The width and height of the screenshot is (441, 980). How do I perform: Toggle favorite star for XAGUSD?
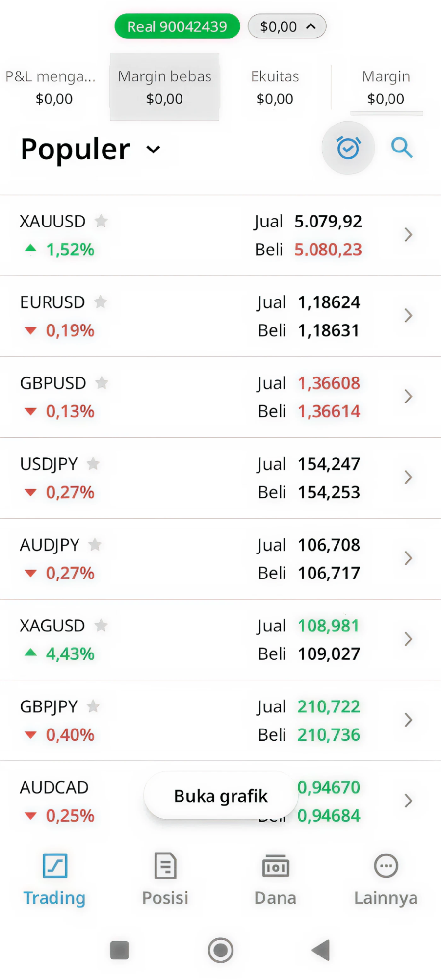point(101,626)
